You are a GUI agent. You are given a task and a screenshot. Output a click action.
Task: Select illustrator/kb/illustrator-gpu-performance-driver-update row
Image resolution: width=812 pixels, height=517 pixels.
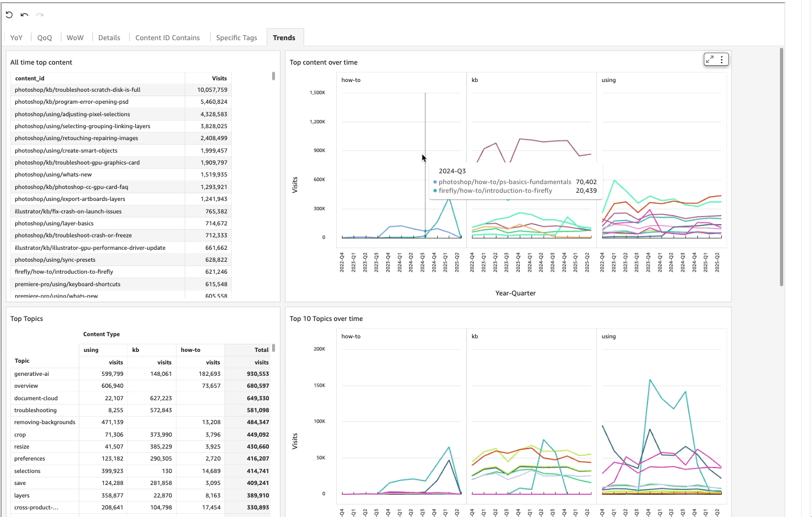[x=121, y=248]
